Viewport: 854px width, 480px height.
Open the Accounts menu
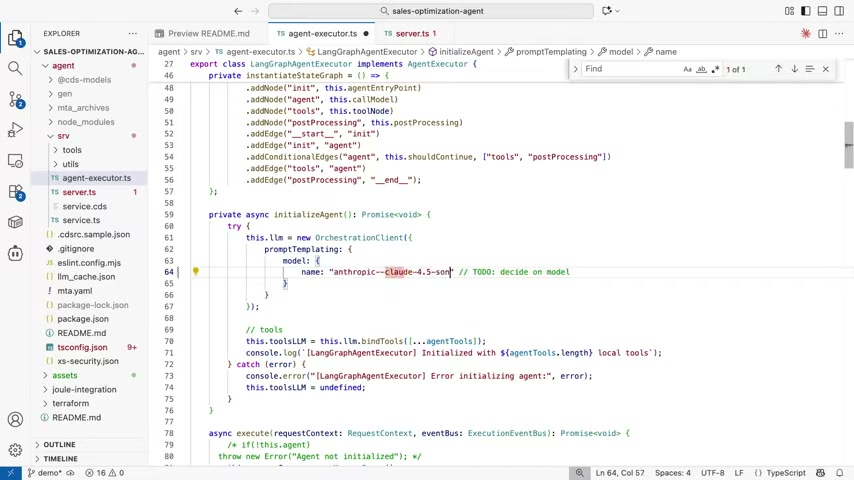pyautogui.click(x=15, y=419)
